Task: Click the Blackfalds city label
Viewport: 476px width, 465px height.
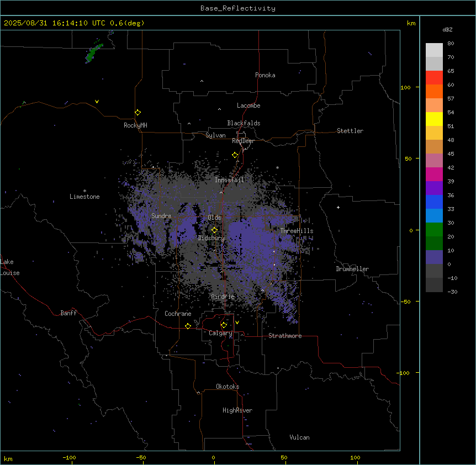Action: pos(244,123)
